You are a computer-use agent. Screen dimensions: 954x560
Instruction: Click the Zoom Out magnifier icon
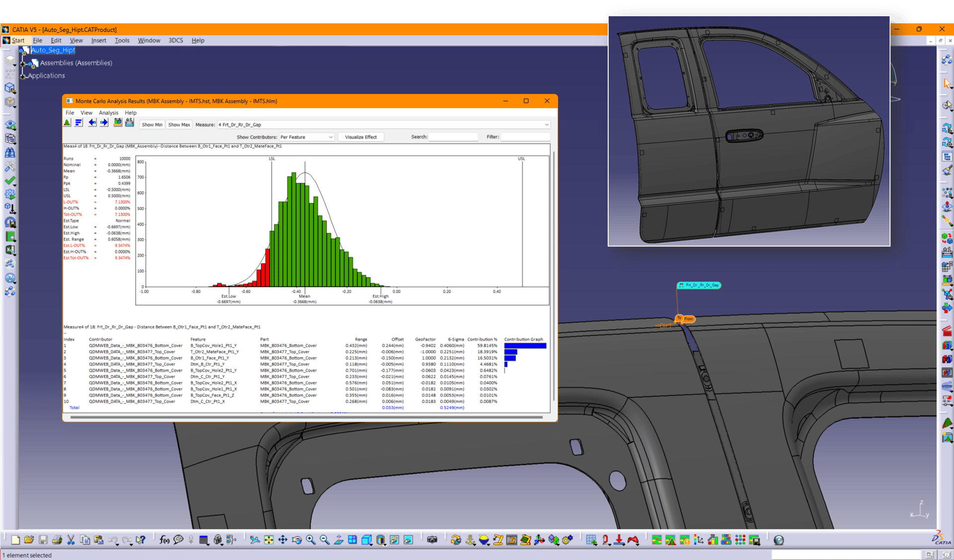pyautogui.click(x=324, y=540)
